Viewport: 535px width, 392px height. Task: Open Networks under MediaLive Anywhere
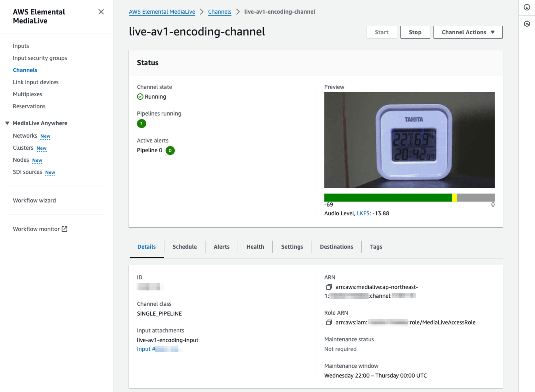tap(25, 135)
